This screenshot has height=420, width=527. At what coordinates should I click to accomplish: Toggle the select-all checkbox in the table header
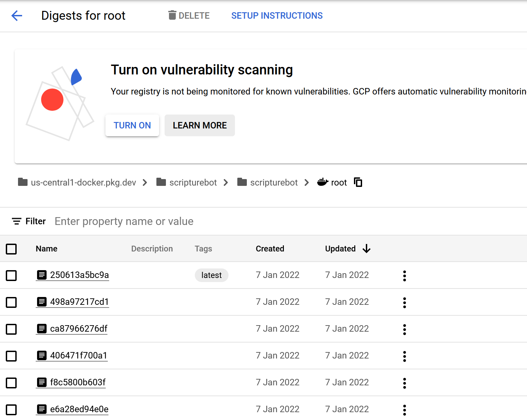pos(11,249)
